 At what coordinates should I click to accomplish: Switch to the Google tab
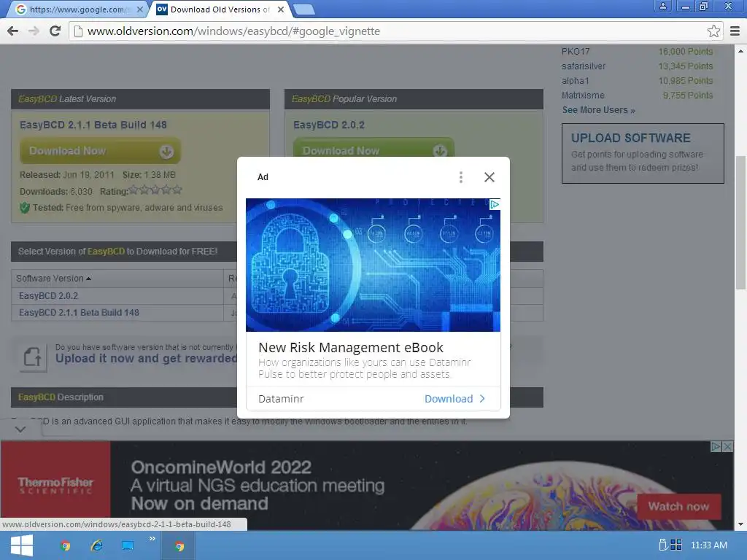pos(79,9)
